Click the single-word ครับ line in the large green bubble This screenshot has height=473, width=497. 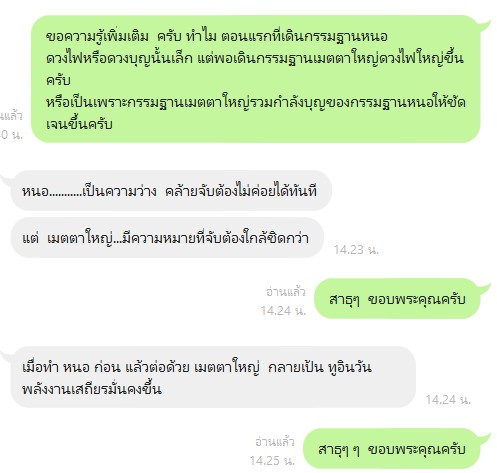58,80
